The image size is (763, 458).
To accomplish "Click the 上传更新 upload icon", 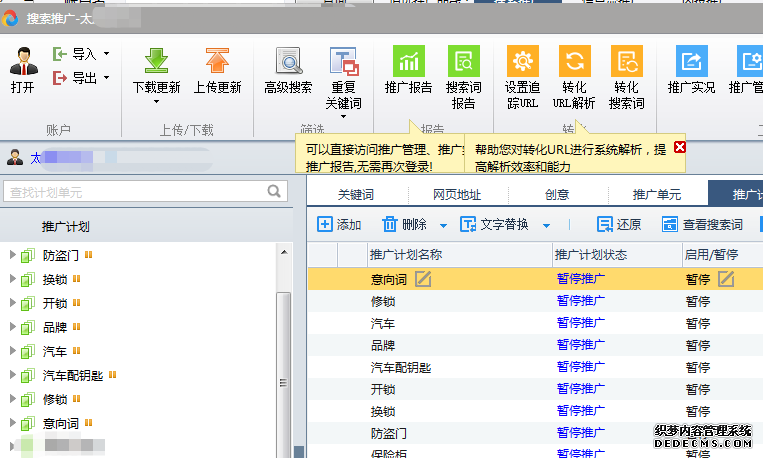I will click(x=217, y=61).
